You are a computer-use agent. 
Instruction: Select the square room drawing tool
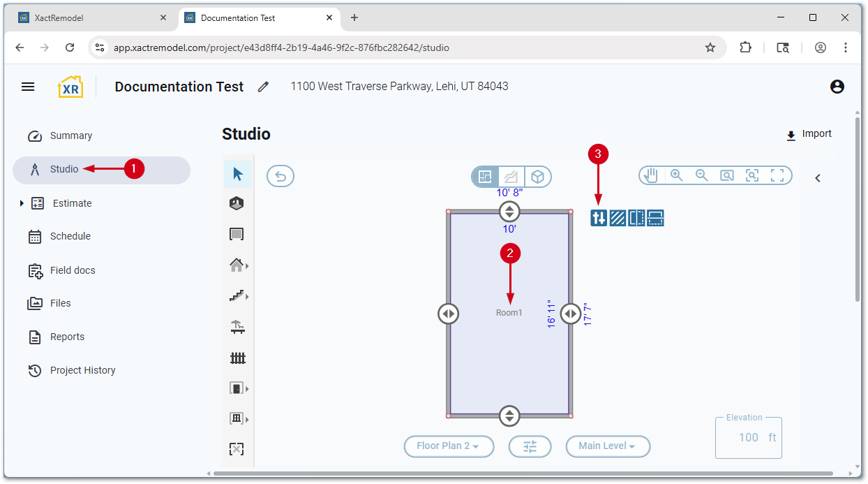237,235
